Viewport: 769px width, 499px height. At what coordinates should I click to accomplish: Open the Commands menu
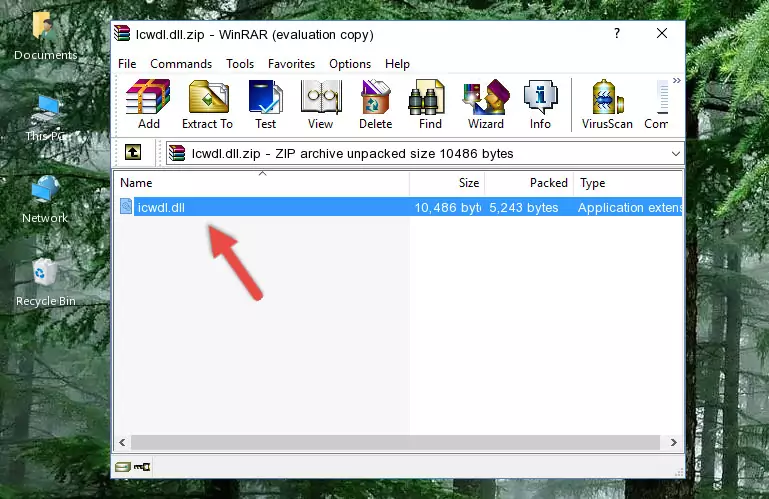click(181, 64)
